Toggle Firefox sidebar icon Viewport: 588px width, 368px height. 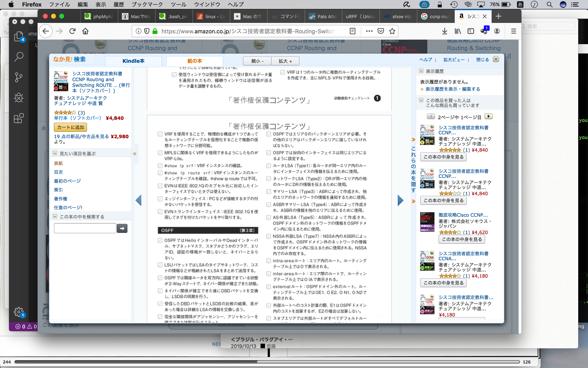tap(471, 31)
